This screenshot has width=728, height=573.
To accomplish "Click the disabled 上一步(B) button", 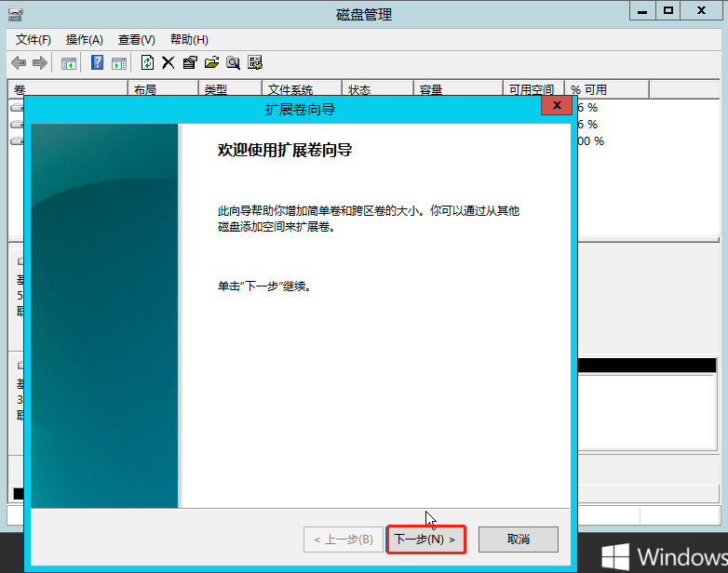I will pos(344,540).
